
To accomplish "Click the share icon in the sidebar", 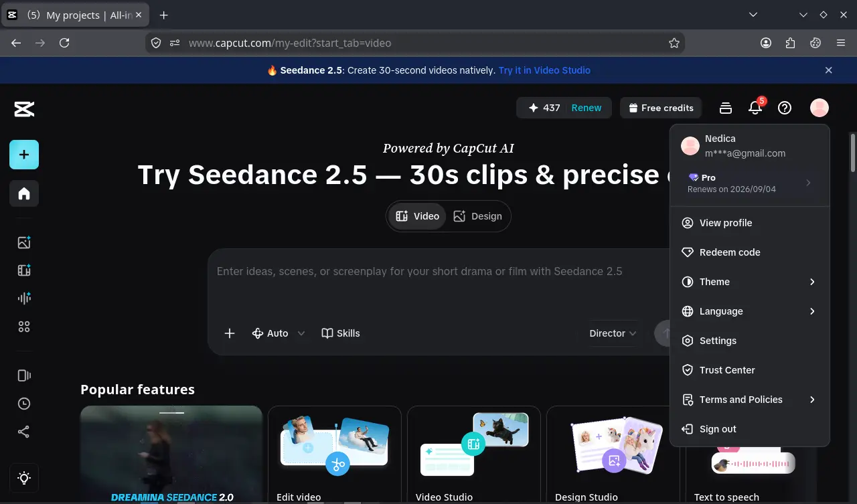I will pos(24,432).
